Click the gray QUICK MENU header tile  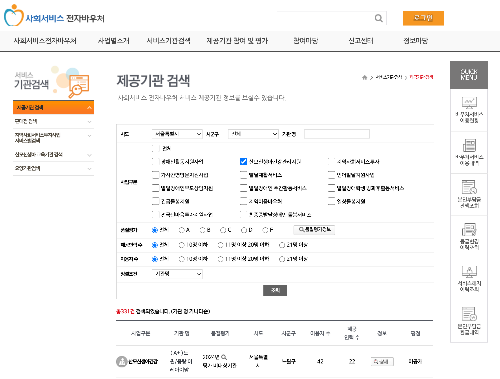pos(469,75)
